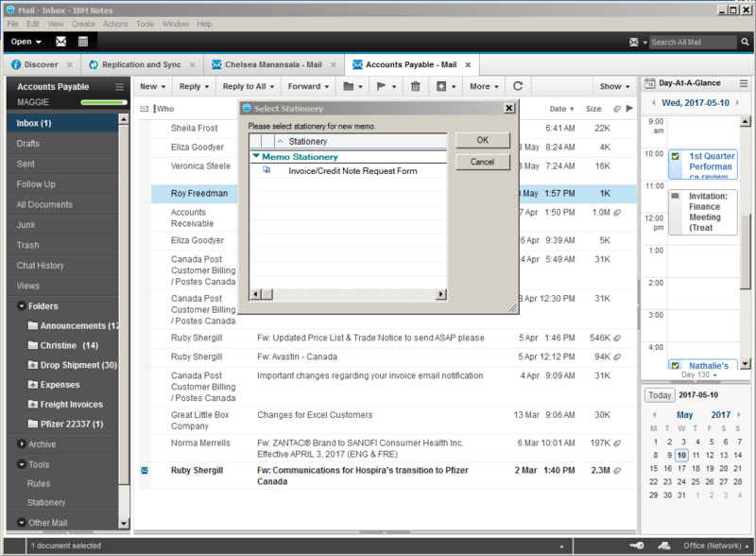Open the File menu
This screenshot has height=556, width=756.
click(x=12, y=24)
